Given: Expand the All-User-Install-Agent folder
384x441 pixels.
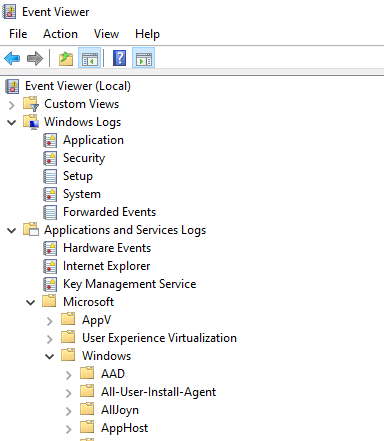Looking at the screenshot, I should (x=69, y=393).
